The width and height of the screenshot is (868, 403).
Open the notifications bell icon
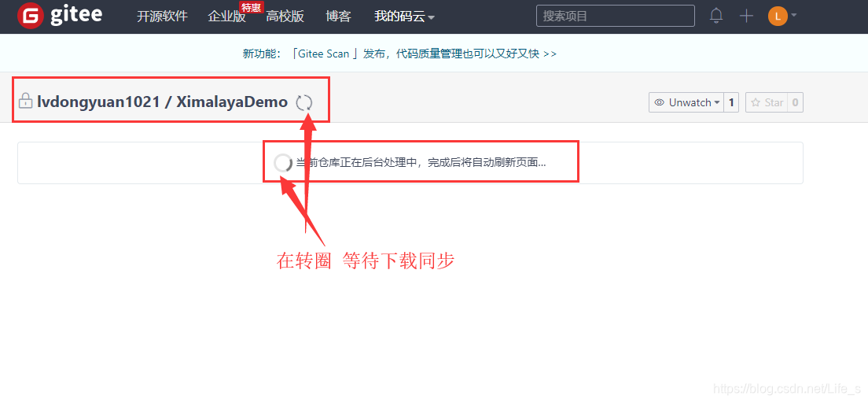[x=716, y=16]
